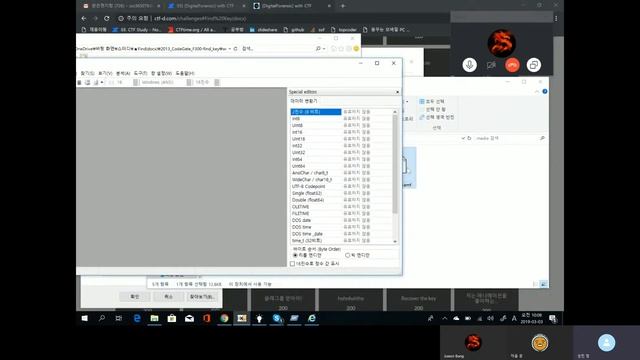Select Double (float64) row in data inspector
Viewport: 640px width, 360px height.
341,200
